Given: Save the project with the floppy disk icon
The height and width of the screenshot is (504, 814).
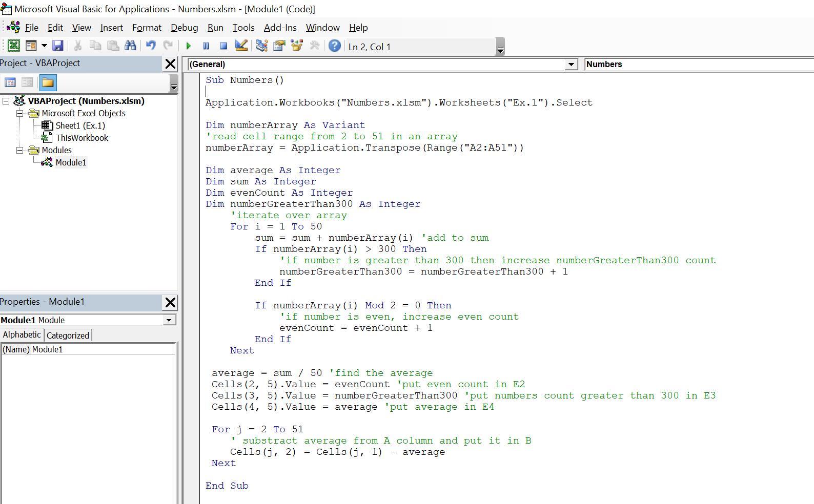Looking at the screenshot, I should click(58, 46).
